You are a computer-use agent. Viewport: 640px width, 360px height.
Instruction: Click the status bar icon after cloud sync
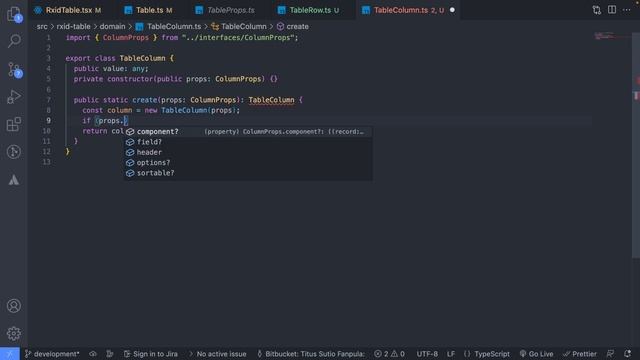tap(110, 354)
